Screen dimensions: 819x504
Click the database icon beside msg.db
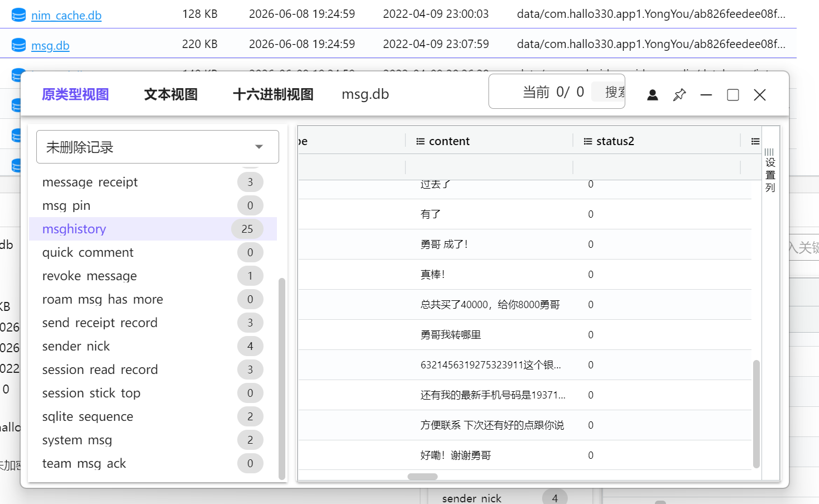[18, 45]
